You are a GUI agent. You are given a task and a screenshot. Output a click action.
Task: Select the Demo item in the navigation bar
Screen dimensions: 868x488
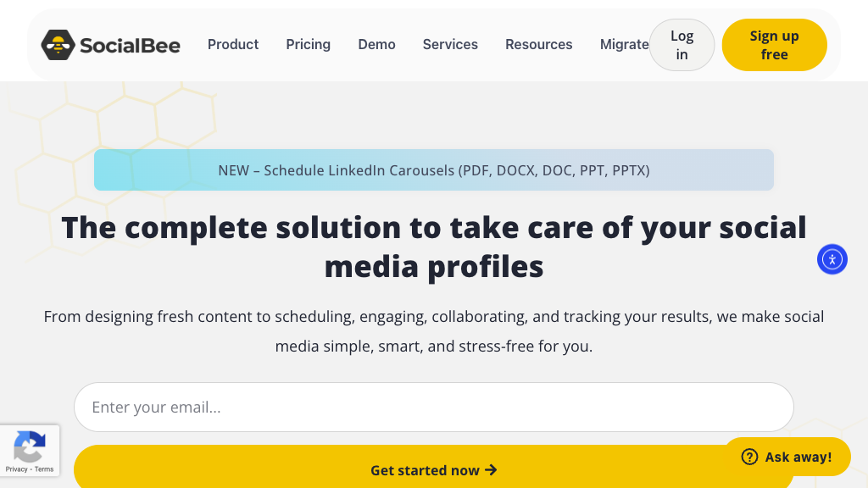(x=376, y=44)
